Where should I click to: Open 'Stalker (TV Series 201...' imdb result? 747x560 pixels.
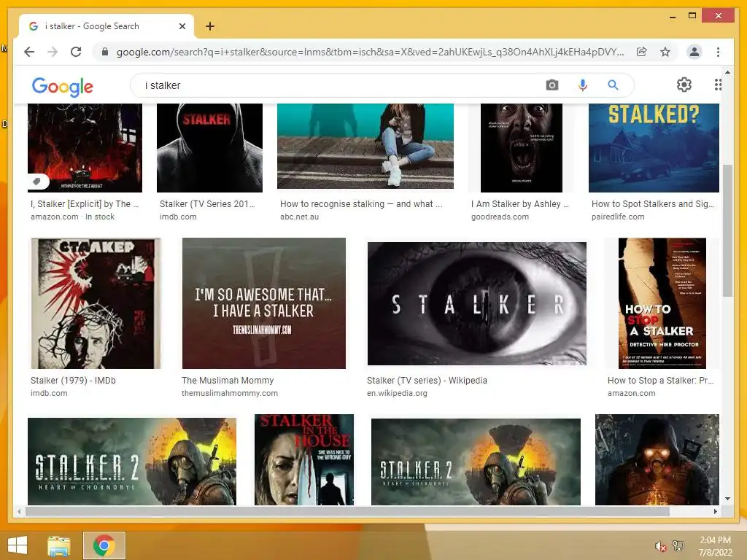[x=207, y=204]
